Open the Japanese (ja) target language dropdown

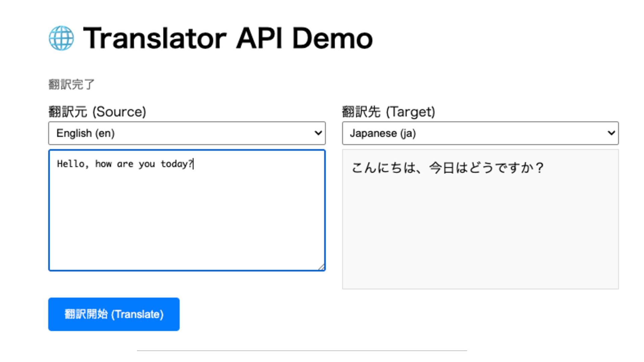click(x=480, y=133)
